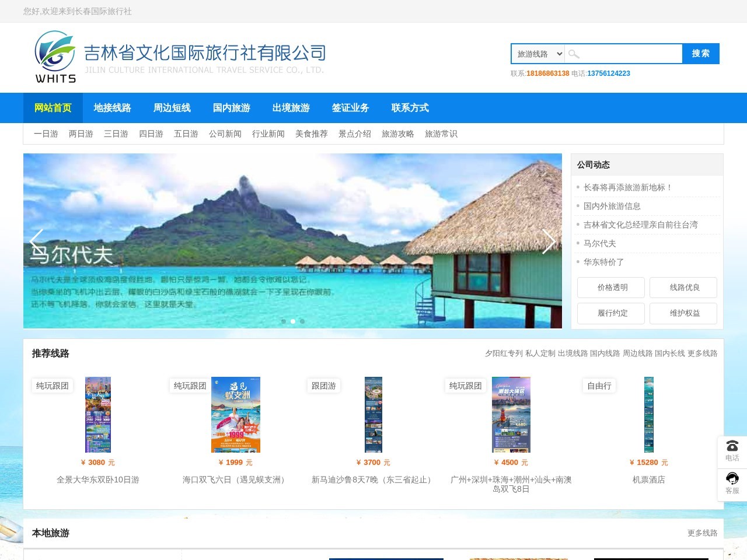Click the 搜索 search button
747x560 pixels.
point(701,54)
